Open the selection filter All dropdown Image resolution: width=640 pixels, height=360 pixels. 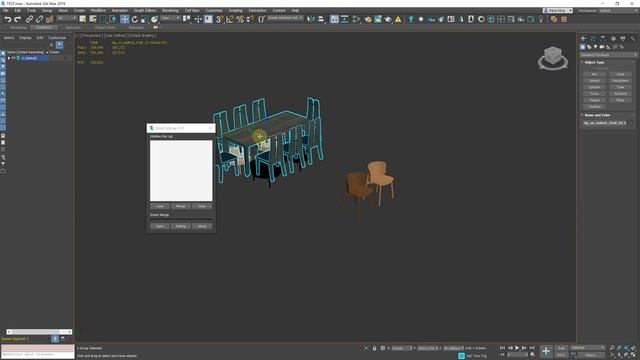(x=67, y=18)
